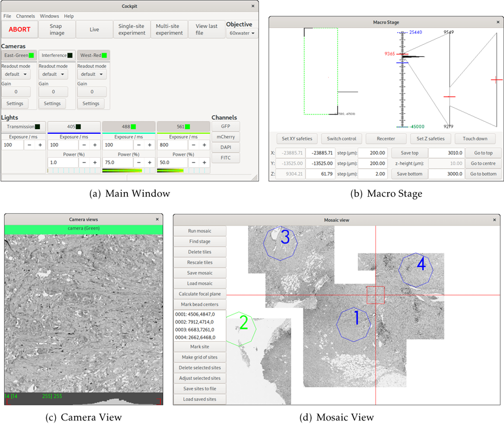This screenshot has height=426, width=504.
Task: Toggle the West-Red camera
Action: 93,55
